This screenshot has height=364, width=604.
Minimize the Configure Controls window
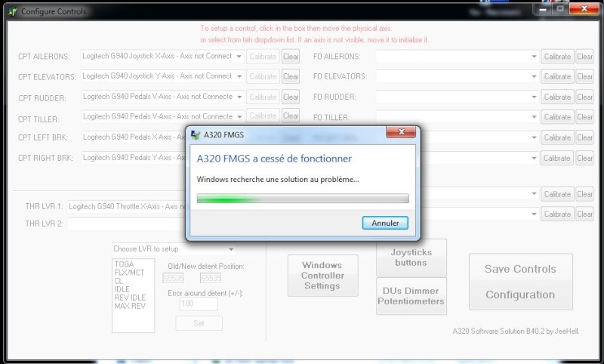(543, 8)
